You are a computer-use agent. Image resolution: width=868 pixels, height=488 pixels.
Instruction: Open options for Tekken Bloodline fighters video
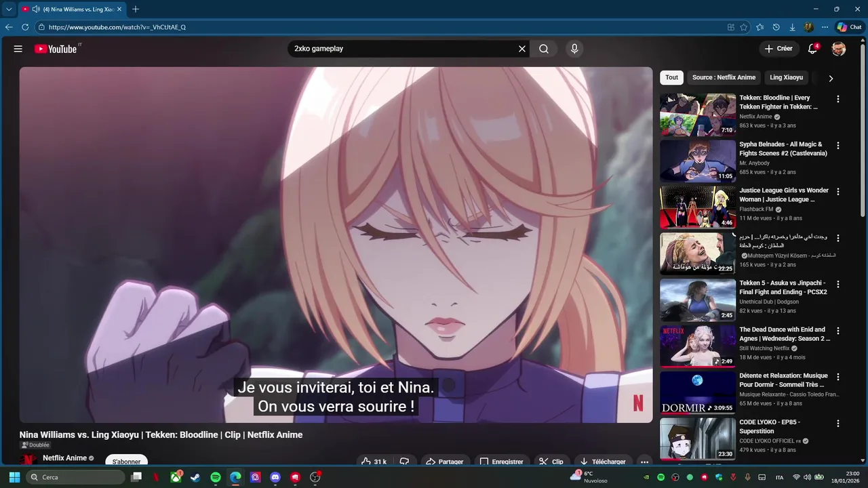[837, 99]
